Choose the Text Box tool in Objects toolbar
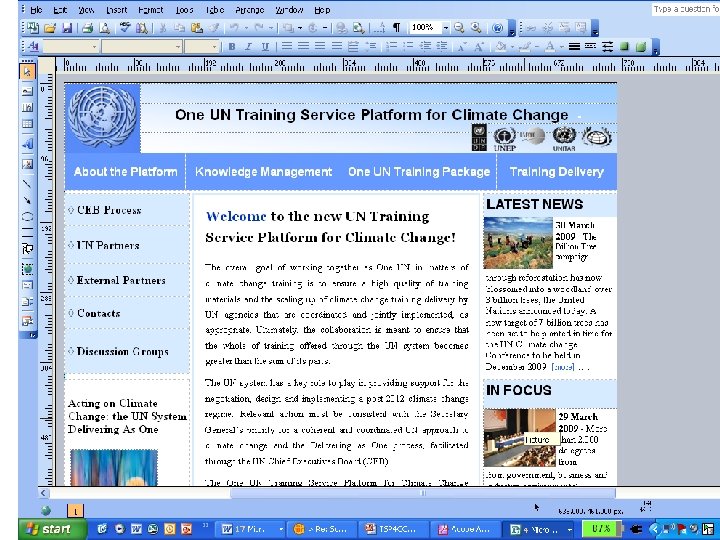Viewport: 720px width, 540px height. click(28, 90)
